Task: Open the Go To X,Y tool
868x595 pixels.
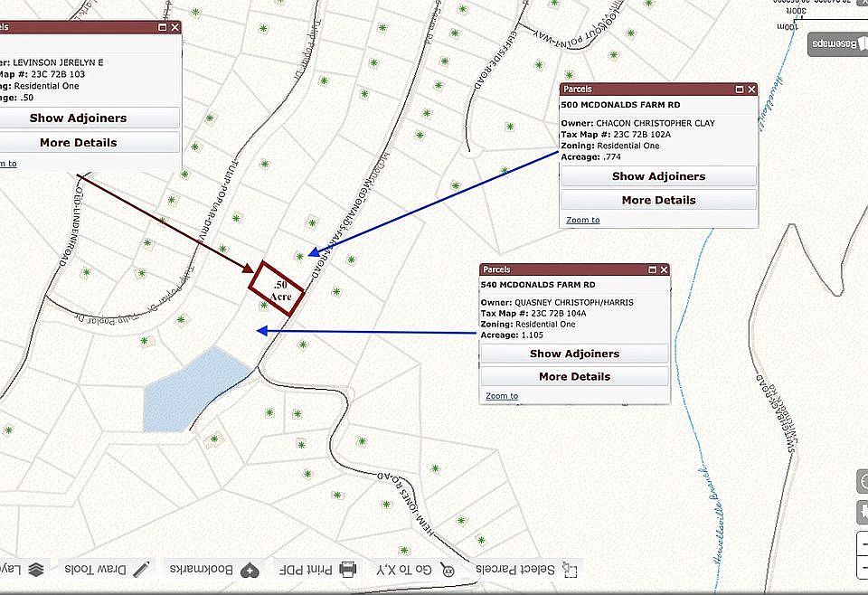Action: 415,570
